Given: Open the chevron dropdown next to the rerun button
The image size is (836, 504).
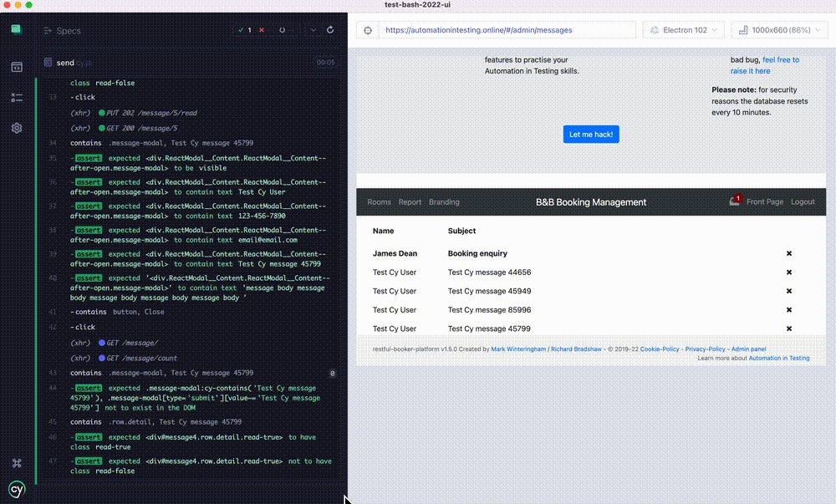Looking at the screenshot, I should click(313, 30).
